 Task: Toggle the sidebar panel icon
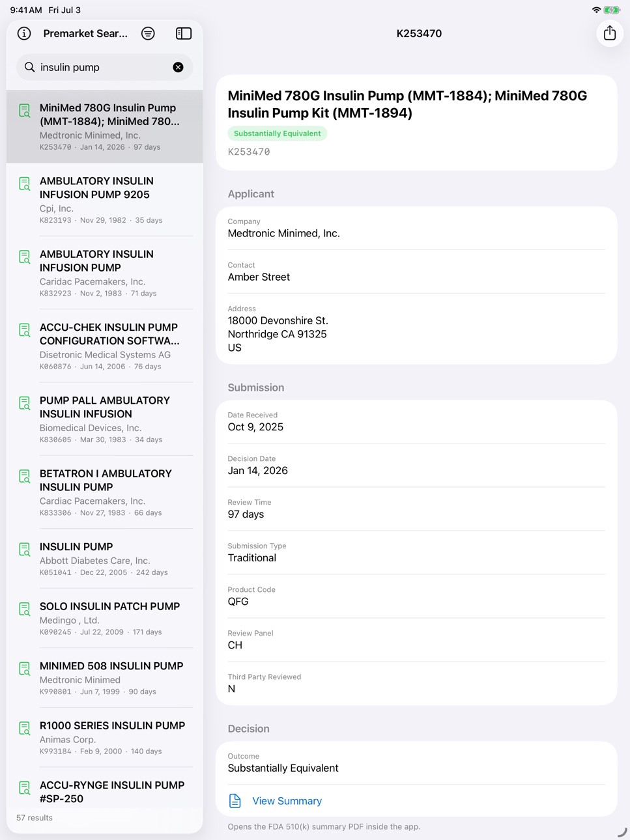click(184, 33)
